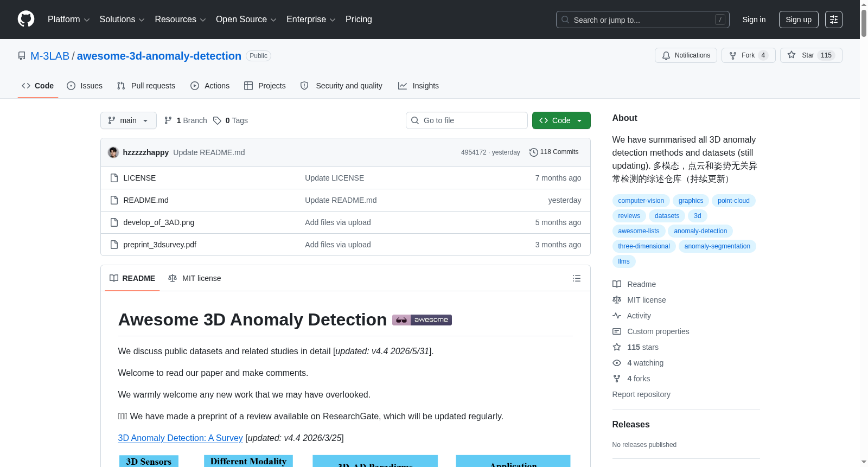Focus the Go to file input
The image size is (868, 467).
coord(467,120)
